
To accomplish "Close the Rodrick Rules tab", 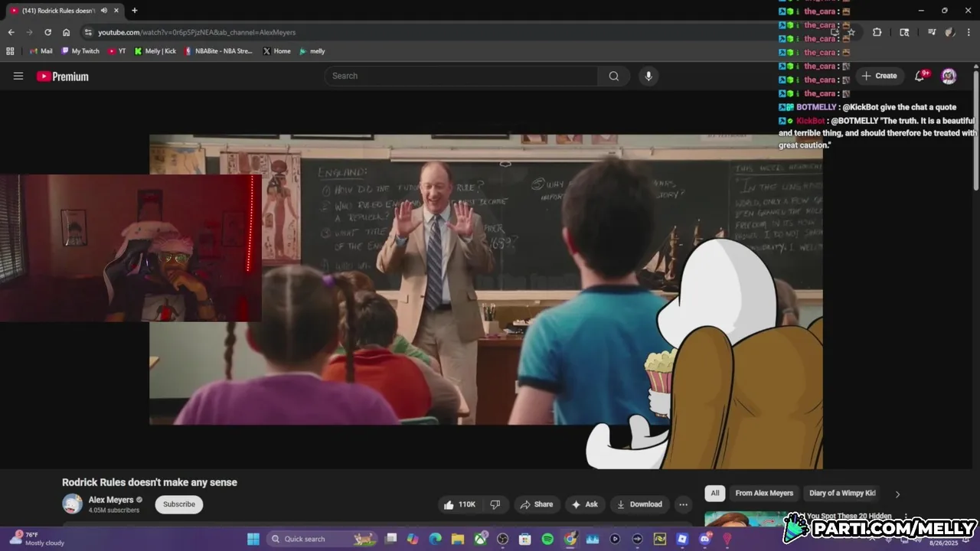I will pyautogui.click(x=116, y=11).
